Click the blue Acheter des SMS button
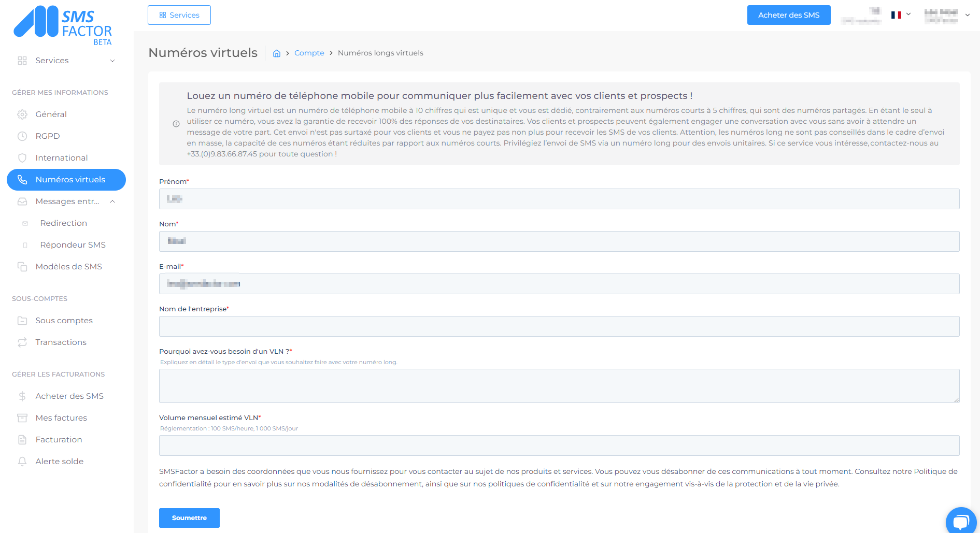Image resolution: width=980 pixels, height=533 pixels. [788, 15]
